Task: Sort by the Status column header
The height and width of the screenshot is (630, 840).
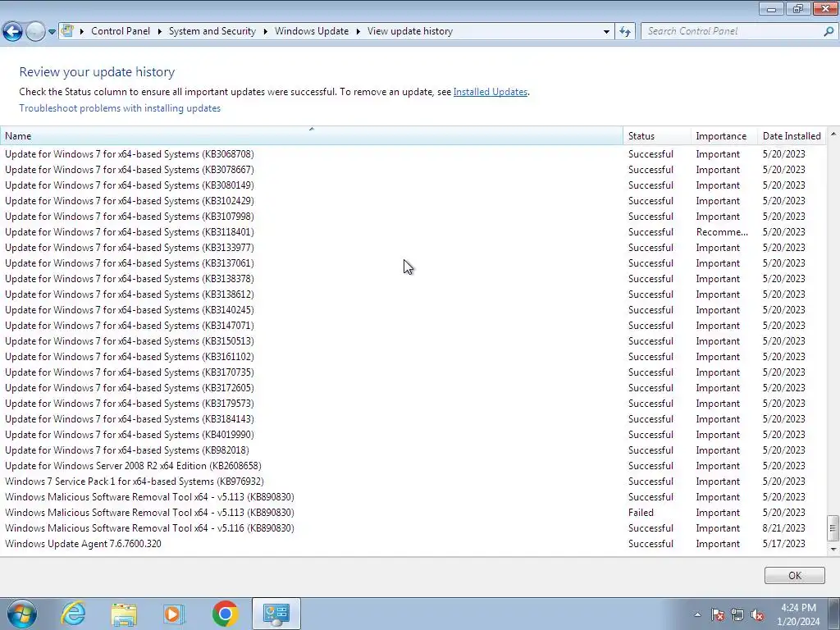Action: (x=657, y=135)
